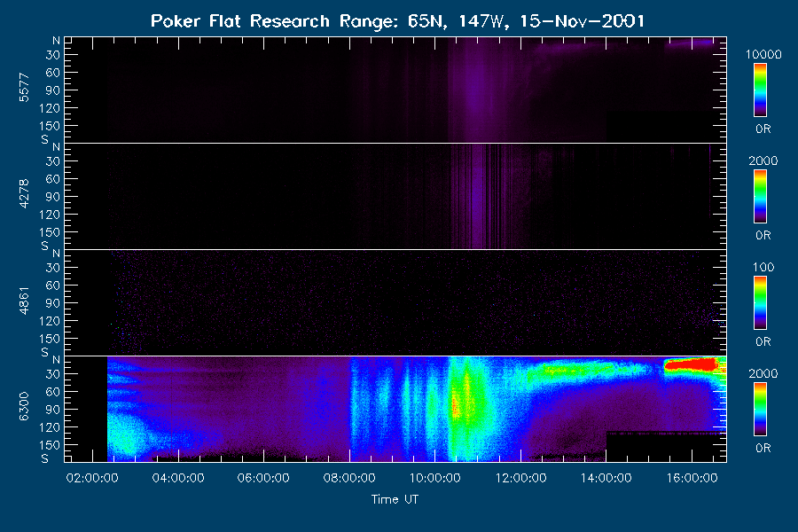Click the 16:00:00 time tick label
Screen dimensions: 798x532
point(692,478)
